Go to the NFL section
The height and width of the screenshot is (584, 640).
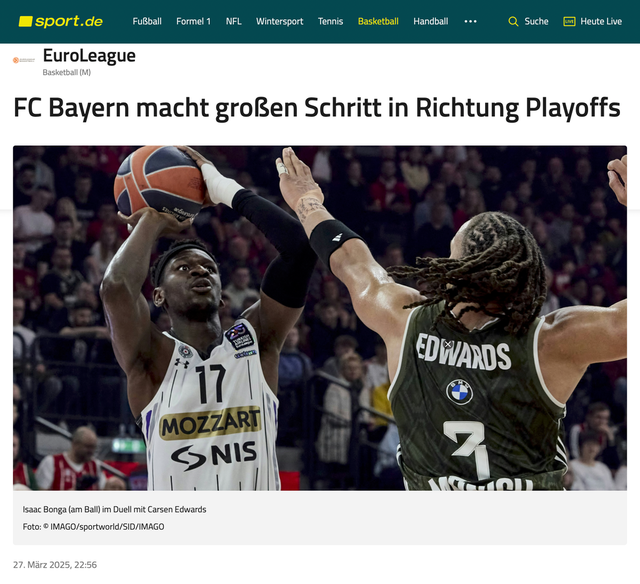tap(233, 21)
